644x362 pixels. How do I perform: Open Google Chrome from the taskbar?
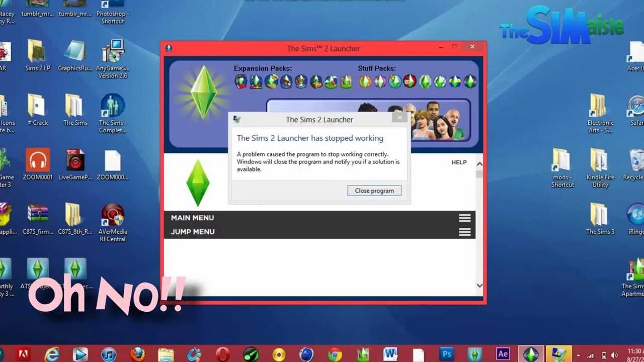pyautogui.click(x=335, y=354)
